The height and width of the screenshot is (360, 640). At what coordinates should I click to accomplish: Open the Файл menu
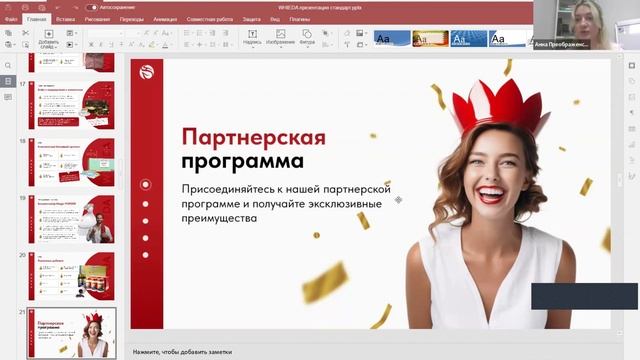(11, 19)
